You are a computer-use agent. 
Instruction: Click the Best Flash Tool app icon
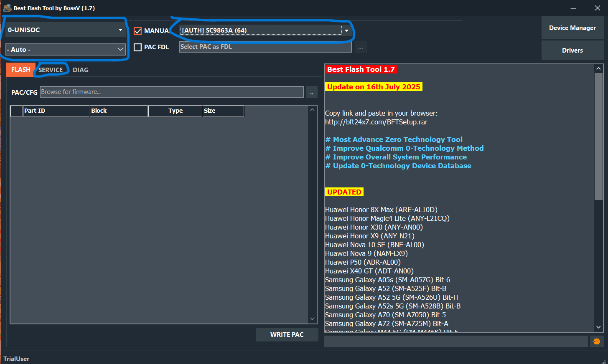(x=7, y=8)
